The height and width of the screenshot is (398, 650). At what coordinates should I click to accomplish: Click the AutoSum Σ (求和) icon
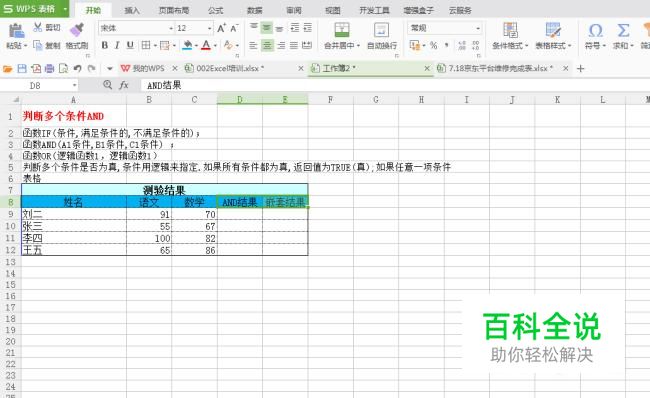(x=623, y=30)
